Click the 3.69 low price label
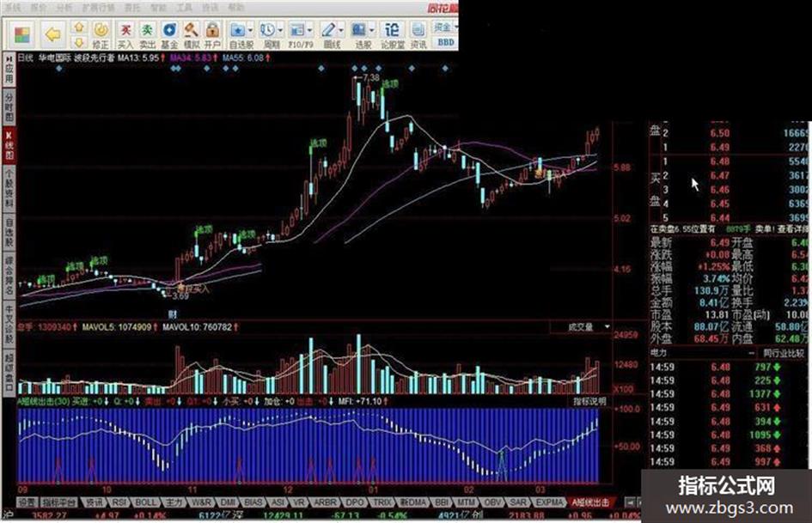Screen dimensions: 812x523 pos(180,296)
